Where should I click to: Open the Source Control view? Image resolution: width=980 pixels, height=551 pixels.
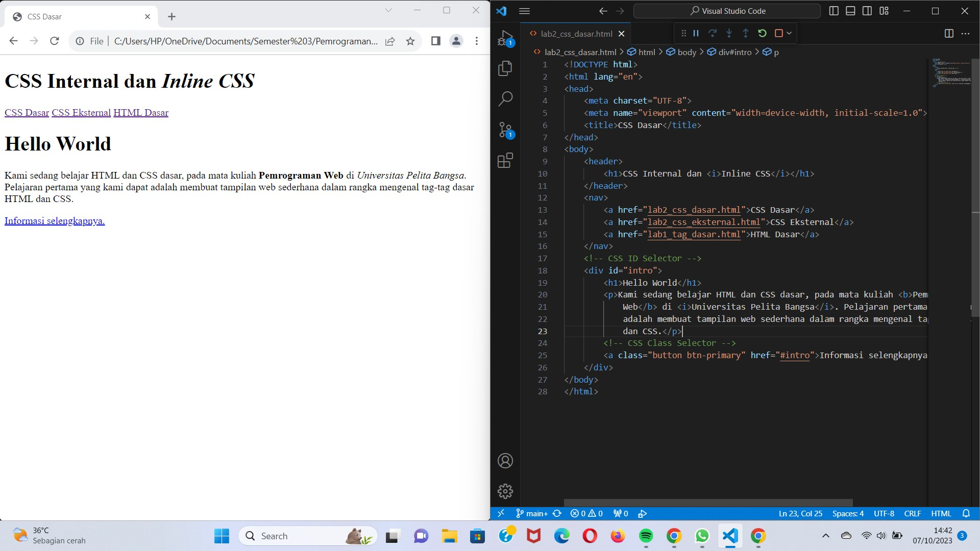tap(505, 129)
